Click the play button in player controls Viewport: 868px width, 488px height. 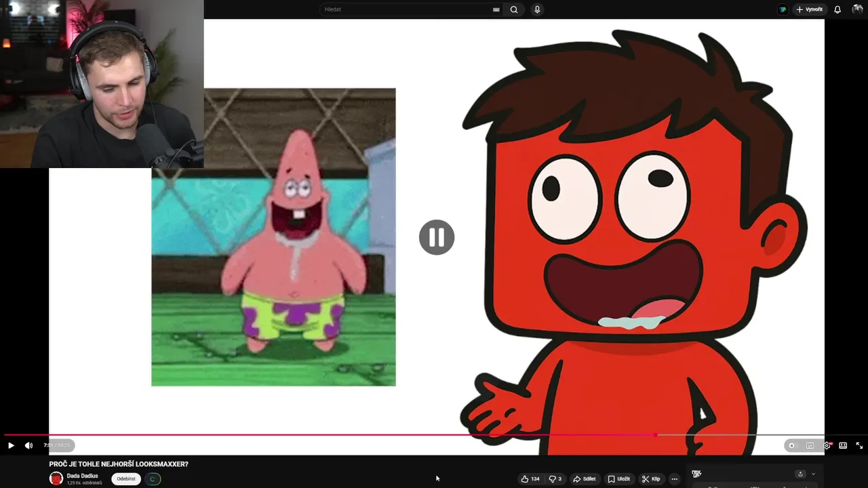click(11, 445)
